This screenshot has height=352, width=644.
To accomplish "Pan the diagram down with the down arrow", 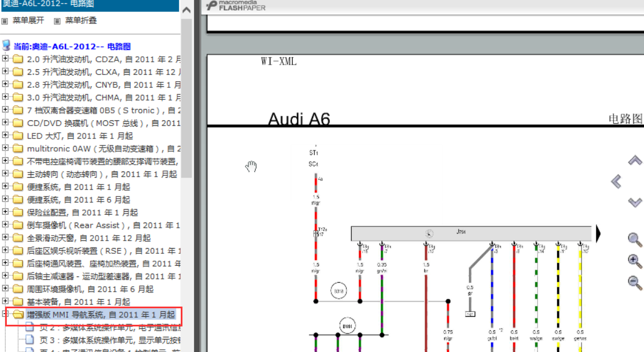I will click(x=635, y=202).
